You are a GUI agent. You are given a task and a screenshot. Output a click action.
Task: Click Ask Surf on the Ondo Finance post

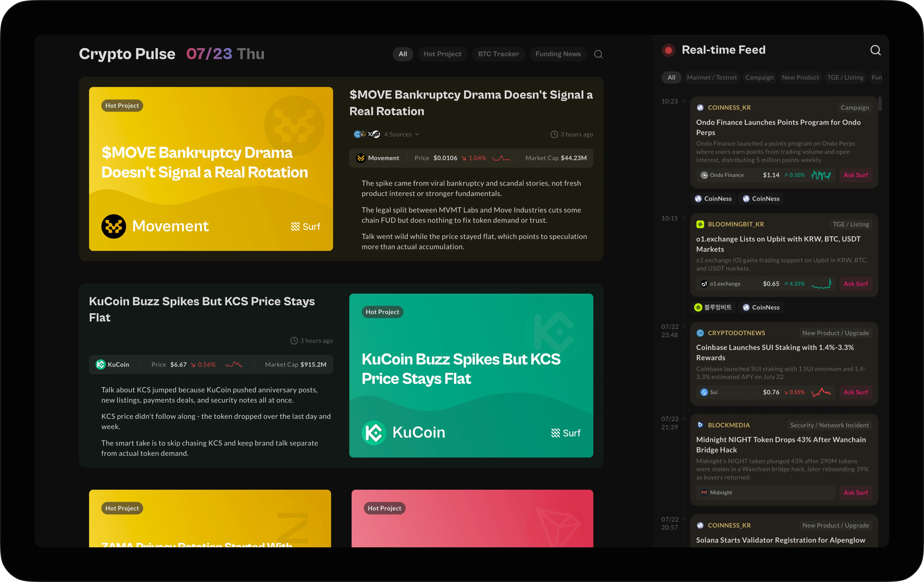[856, 175]
